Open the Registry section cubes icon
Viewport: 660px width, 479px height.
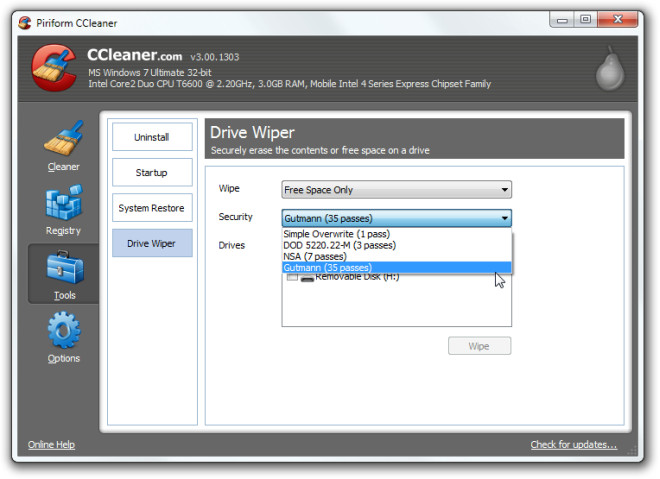pyautogui.click(x=64, y=202)
